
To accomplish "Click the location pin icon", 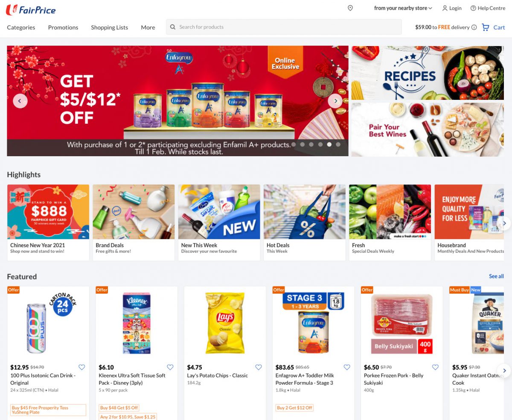I will click(x=350, y=8).
